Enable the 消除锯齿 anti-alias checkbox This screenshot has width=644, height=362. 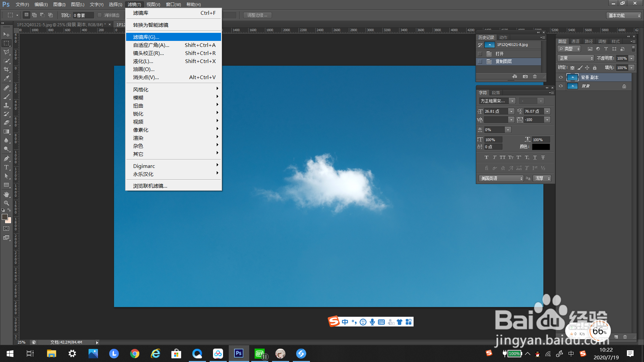tap(100, 15)
